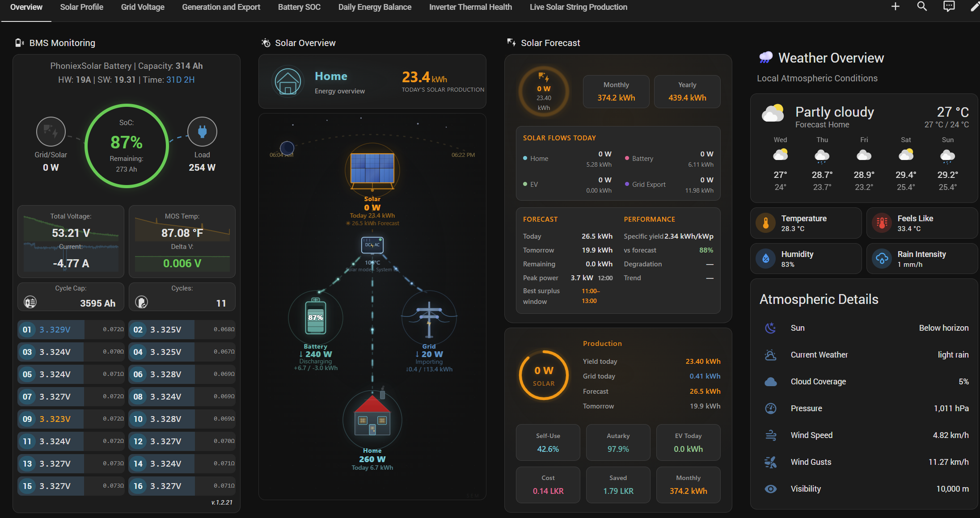Image resolution: width=980 pixels, height=518 pixels.
Task: Click the Total Voltage 53.21 V card
Action: 71,241
